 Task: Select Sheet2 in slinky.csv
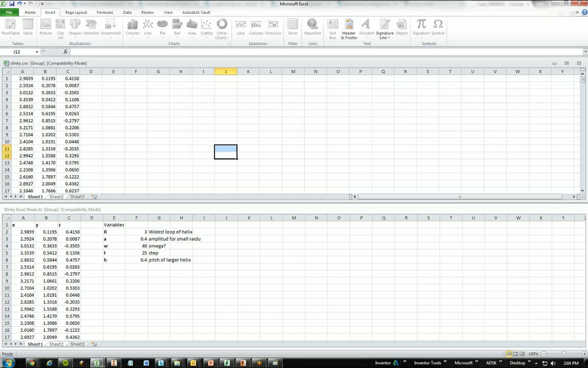coord(56,196)
